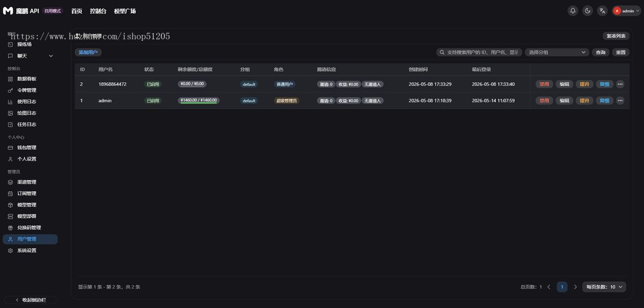
Task: Click the ¥0.00 / ¥0.00 quota tag
Action: [193, 84]
